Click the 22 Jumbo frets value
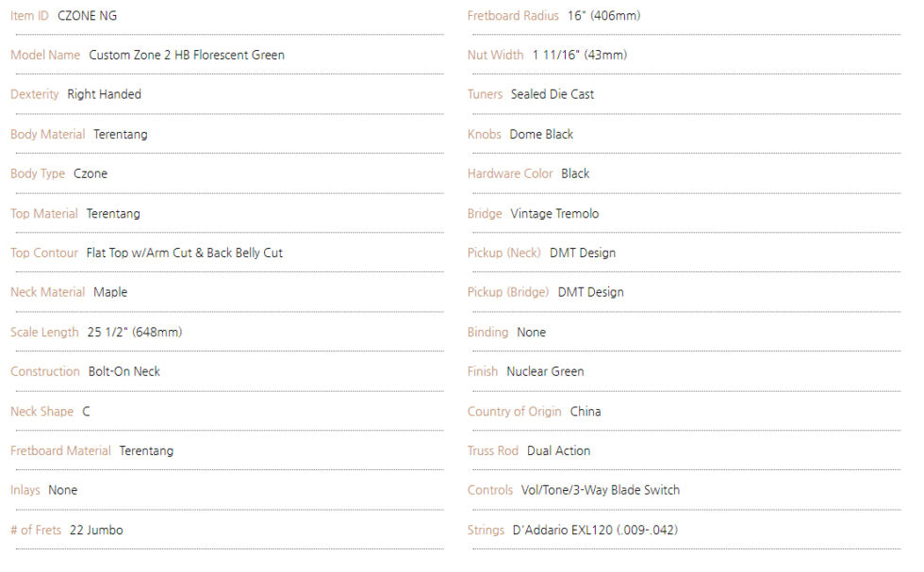The image size is (924, 572). [96, 531]
